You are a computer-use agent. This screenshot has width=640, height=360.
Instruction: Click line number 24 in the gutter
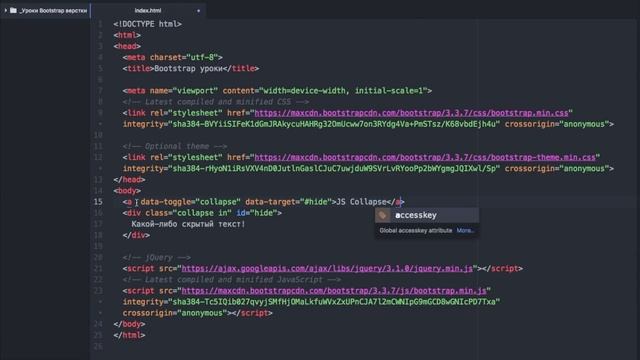click(98, 324)
